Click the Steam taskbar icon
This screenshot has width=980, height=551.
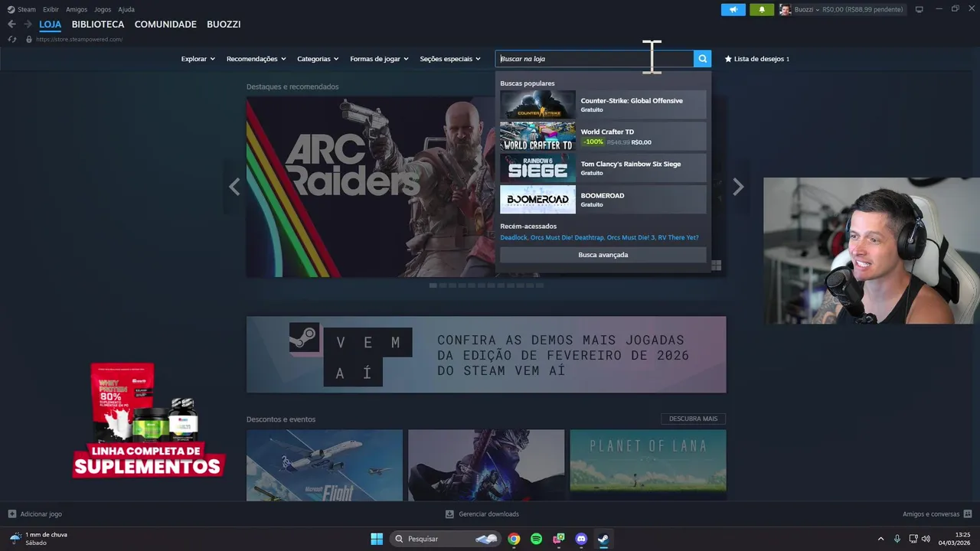603,539
